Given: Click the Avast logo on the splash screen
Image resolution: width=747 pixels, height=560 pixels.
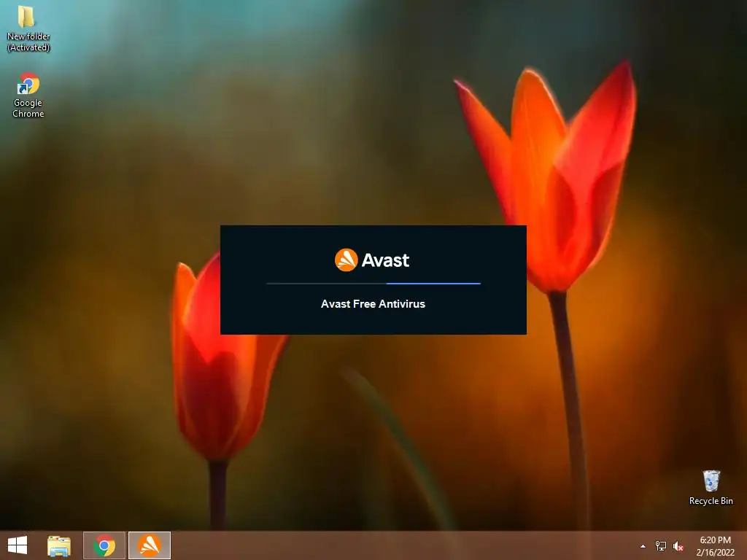Looking at the screenshot, I should point(372,260).
